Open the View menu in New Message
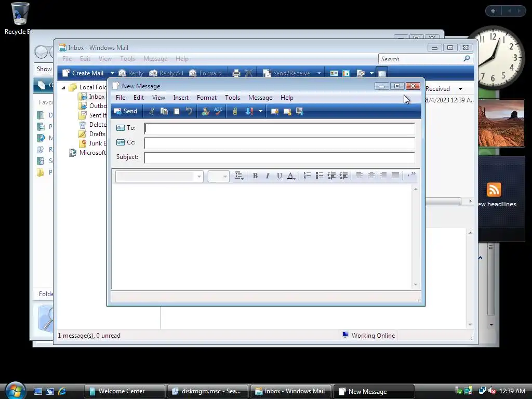The image size is (532, 399). [158, 98]
